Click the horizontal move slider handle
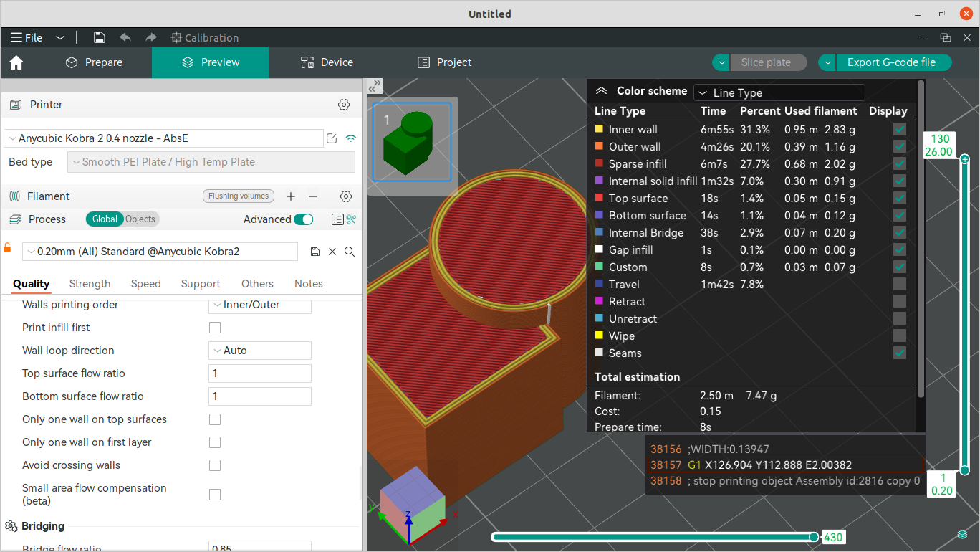The height and width of the screenshot is (552, 980). 814,537
